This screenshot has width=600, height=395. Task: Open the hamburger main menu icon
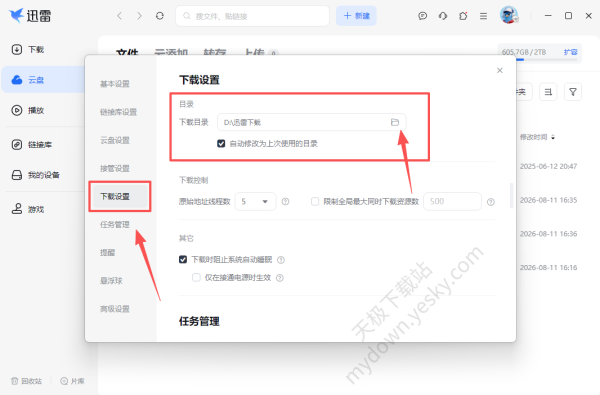(483, 16)
